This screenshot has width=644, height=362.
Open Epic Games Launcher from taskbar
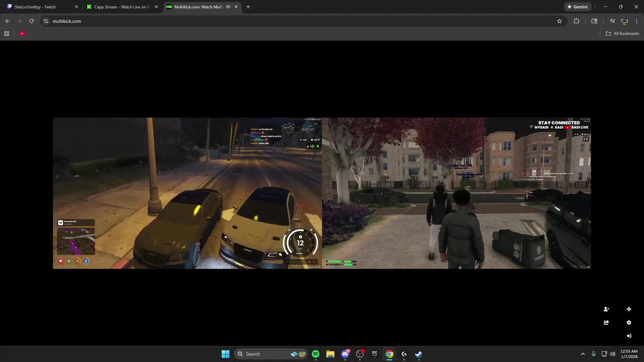pyautogui.click(x=374, y=354)
